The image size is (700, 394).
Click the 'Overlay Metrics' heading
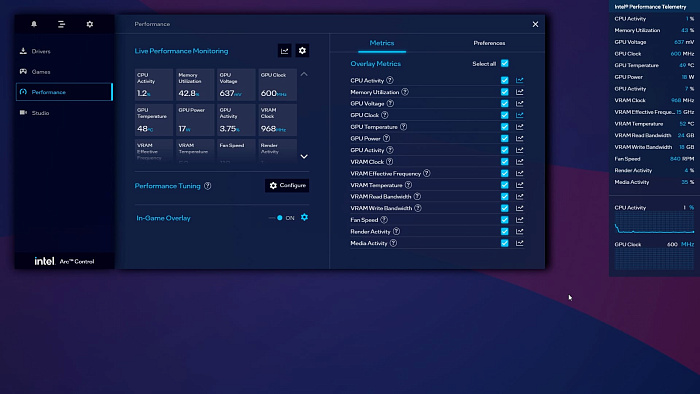pos(375,64)
